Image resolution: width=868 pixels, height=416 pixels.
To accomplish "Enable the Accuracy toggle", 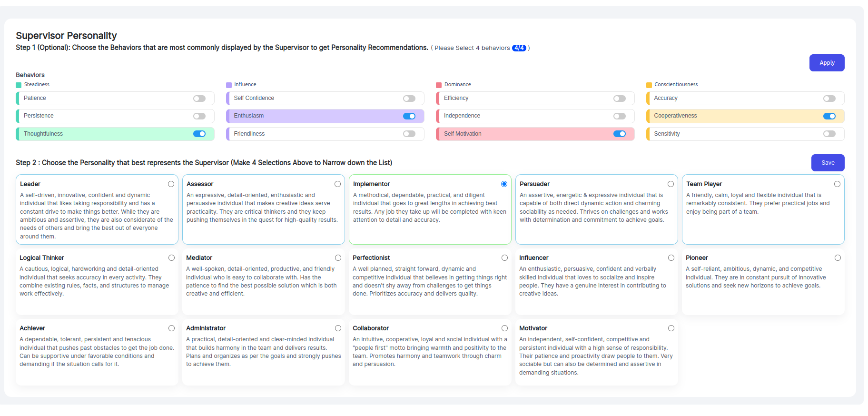I will (x=829, y=99).
